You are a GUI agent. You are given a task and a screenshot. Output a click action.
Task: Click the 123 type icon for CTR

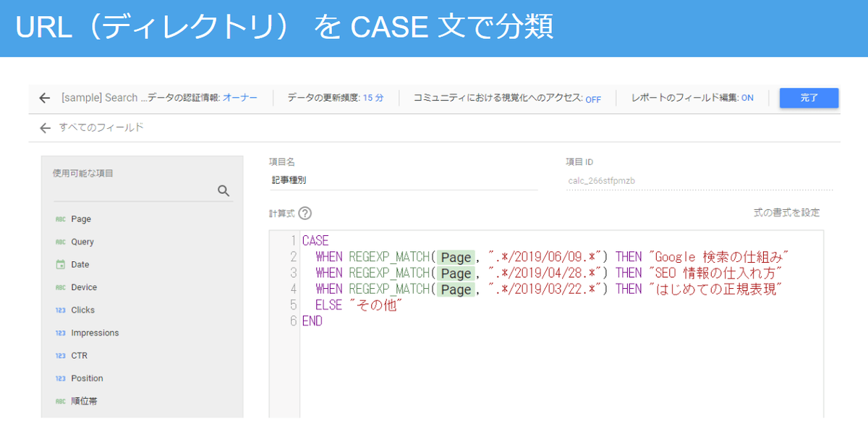61,356
